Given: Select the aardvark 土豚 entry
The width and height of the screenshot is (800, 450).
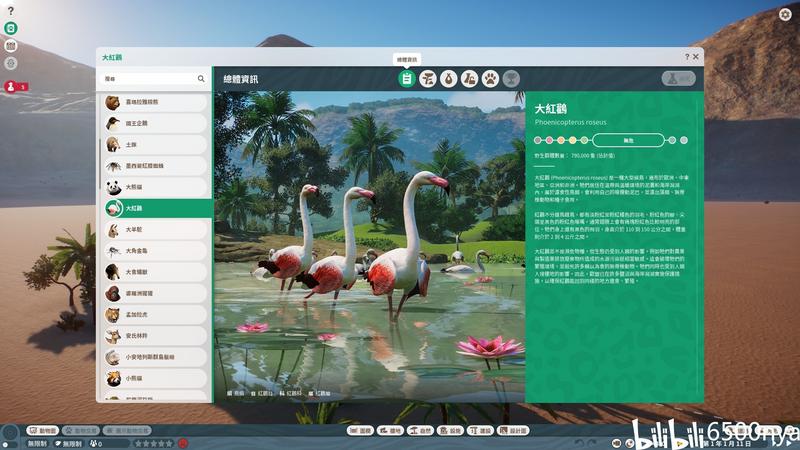Looking at the screenshot, I should point(155,144).
